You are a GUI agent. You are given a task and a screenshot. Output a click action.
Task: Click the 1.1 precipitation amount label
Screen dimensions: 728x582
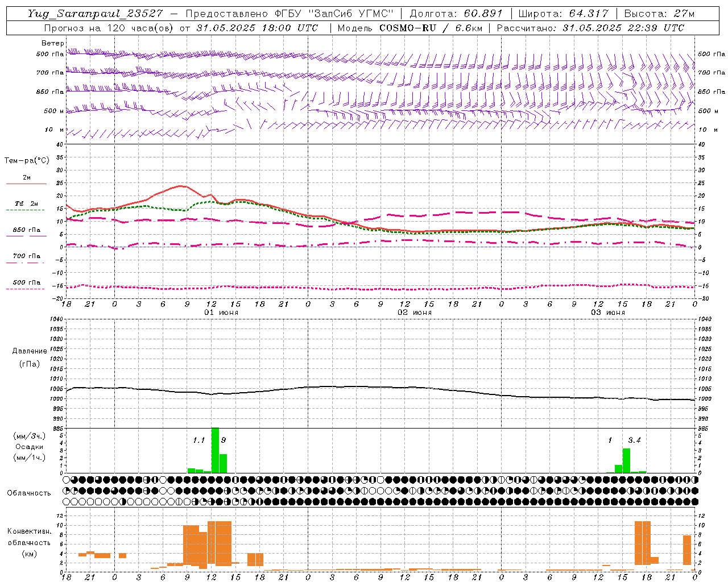[x=198, y=440]
